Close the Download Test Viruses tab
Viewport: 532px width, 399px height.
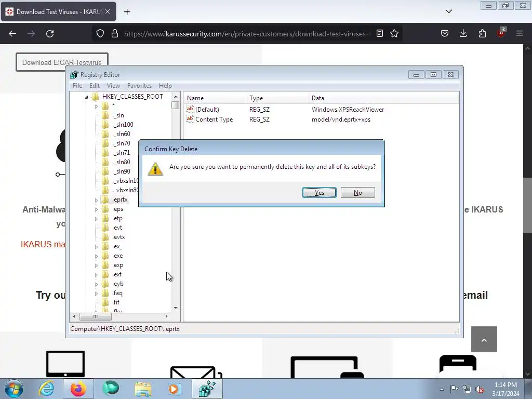coord(108,11)
